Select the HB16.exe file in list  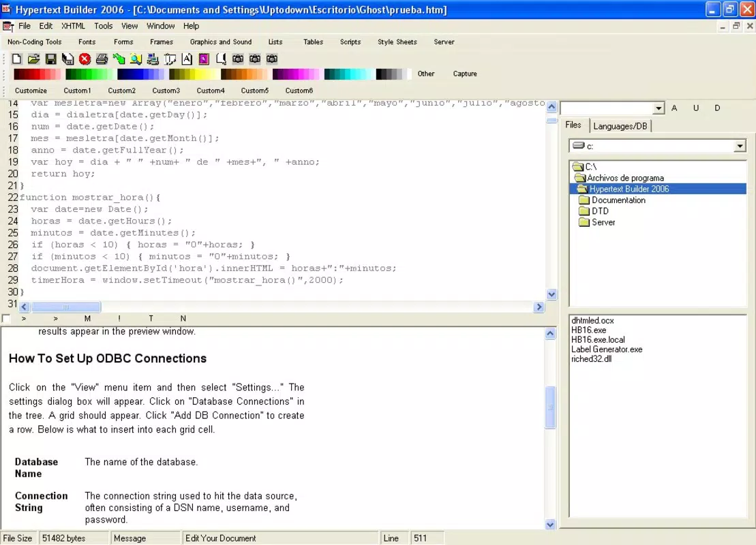click(x=589, y=330)
